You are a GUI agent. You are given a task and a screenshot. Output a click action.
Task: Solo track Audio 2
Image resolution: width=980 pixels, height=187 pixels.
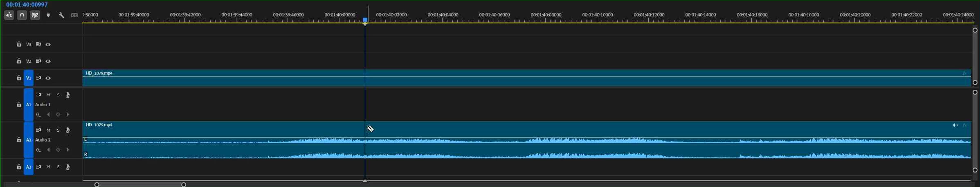click(58, 130)
